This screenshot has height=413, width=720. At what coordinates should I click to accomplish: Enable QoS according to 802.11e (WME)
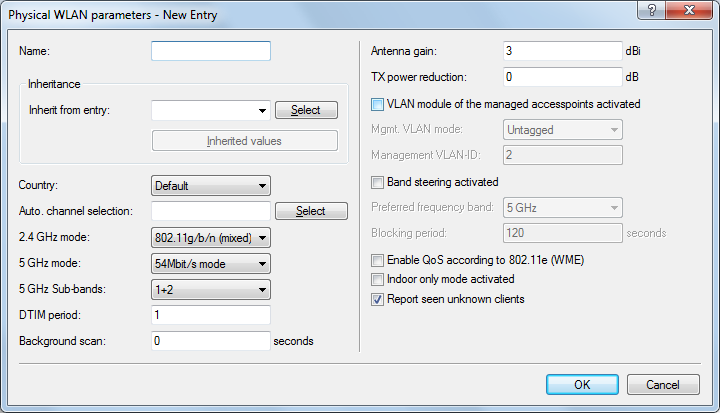coord(378,260)
